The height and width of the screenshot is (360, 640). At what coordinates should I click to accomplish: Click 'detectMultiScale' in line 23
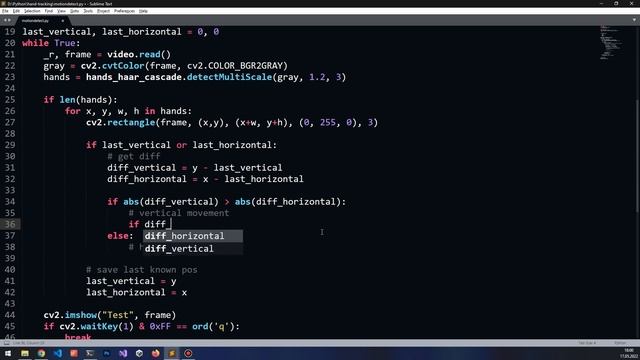(x=229, y=77)
